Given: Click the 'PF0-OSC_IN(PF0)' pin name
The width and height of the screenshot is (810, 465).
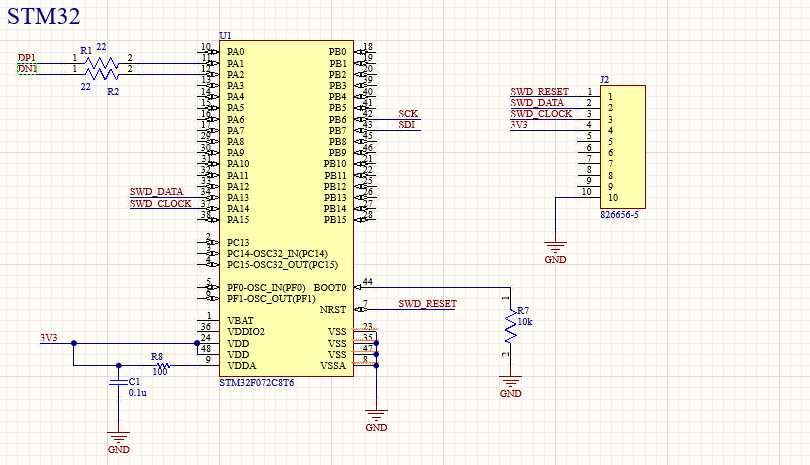Looking at the screenshot, I should 266,287.
